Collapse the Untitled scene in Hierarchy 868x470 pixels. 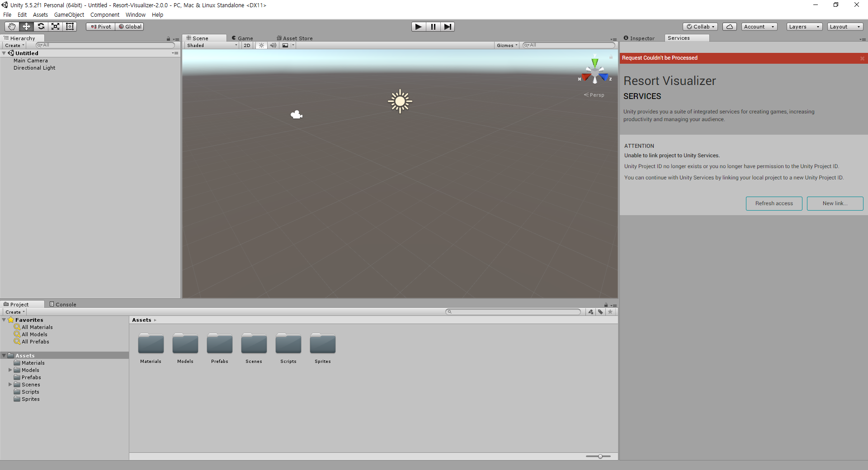click(4, 53)
